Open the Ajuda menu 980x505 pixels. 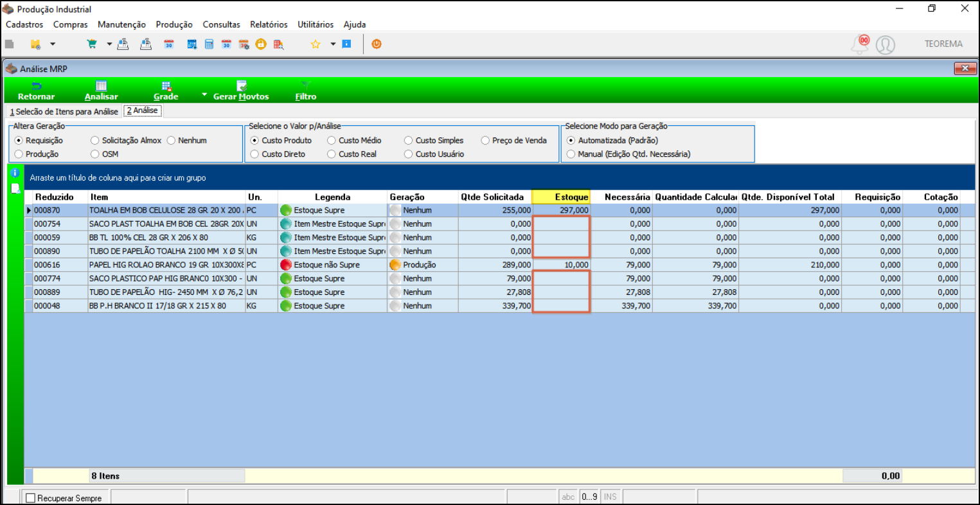(x=355, y=24)
